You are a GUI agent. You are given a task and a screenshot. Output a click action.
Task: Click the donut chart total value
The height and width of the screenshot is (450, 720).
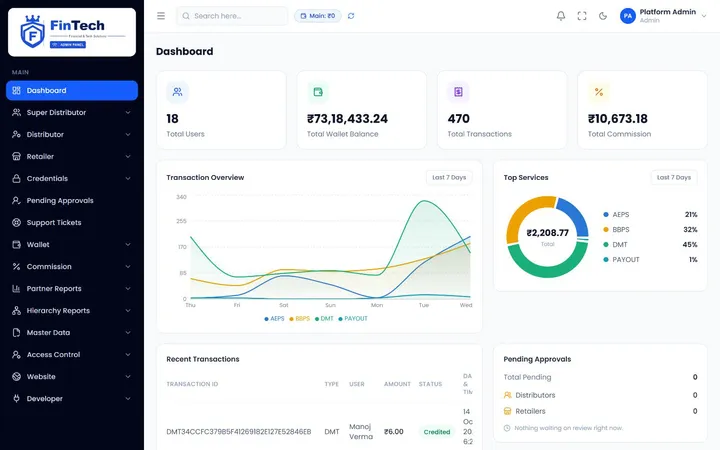[x=547, y=233]
